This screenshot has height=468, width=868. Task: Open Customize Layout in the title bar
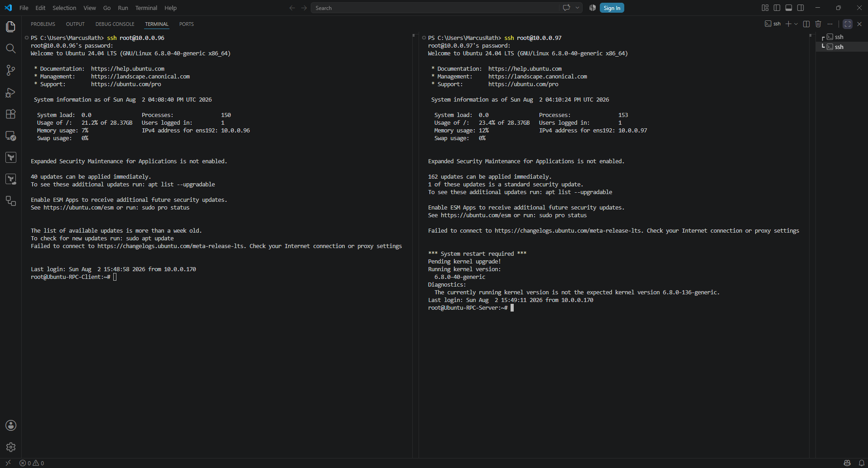pyautogui.click(x=765, y=8)
